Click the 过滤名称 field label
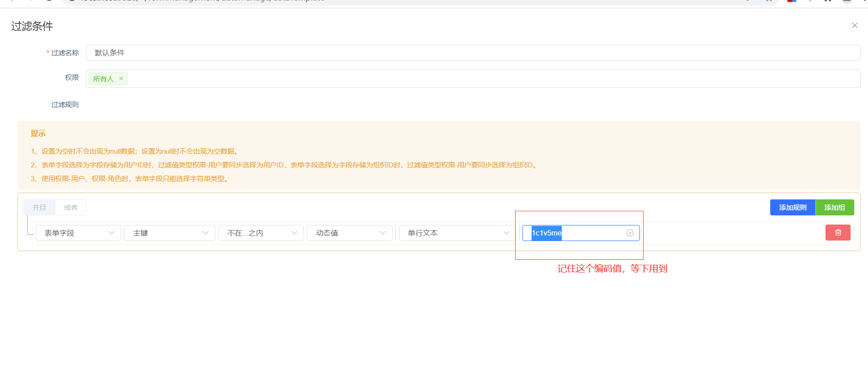 coord(64,53)
